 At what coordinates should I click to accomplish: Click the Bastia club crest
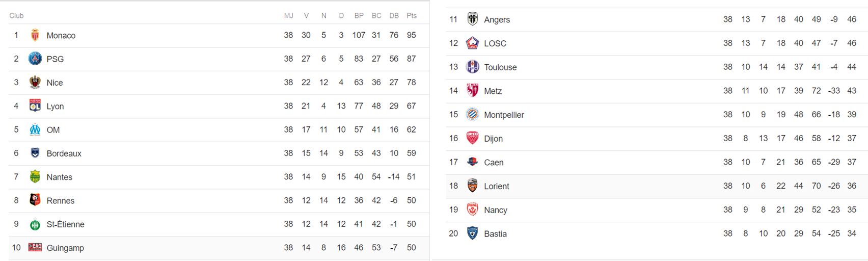pyautogui.click(x=472, y=233)
